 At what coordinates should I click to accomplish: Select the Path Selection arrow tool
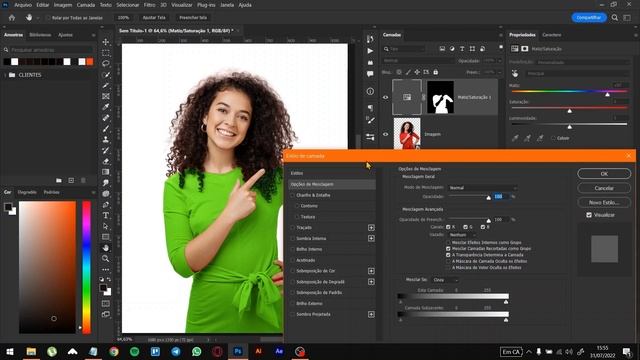(106, 226)
